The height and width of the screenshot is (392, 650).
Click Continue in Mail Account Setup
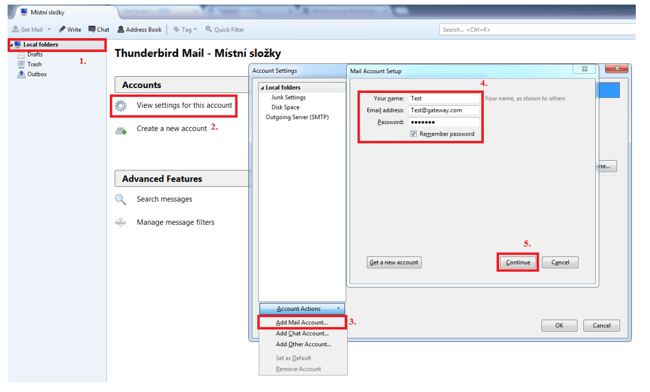click(518, 262)
